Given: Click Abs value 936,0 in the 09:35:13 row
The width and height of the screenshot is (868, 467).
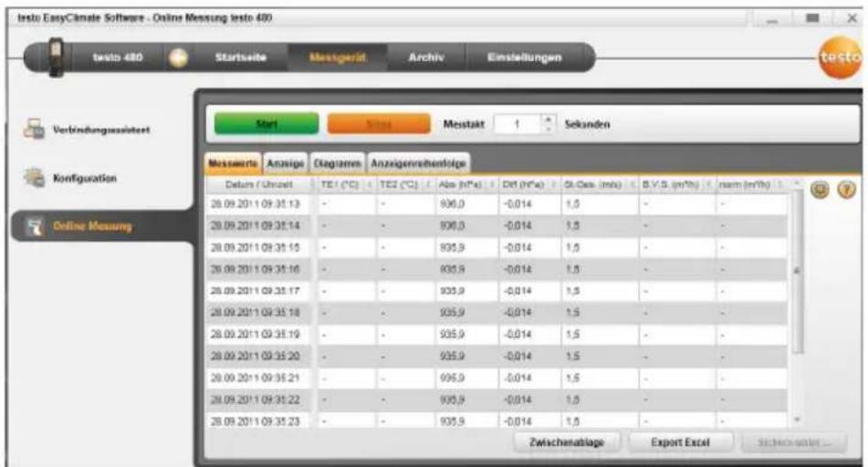Looking at the screenshot, I should coord(453,204).
